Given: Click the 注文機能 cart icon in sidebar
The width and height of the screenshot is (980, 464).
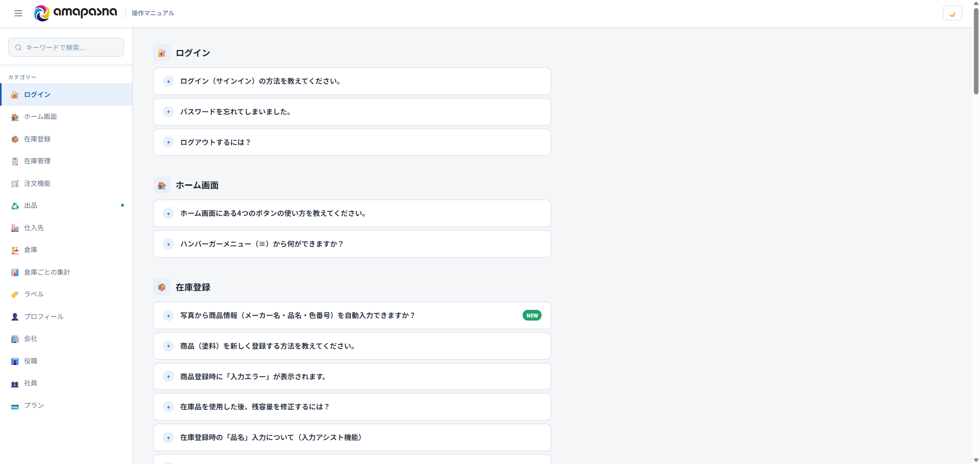Looking at the screenshot, I should tap(15, 184).
